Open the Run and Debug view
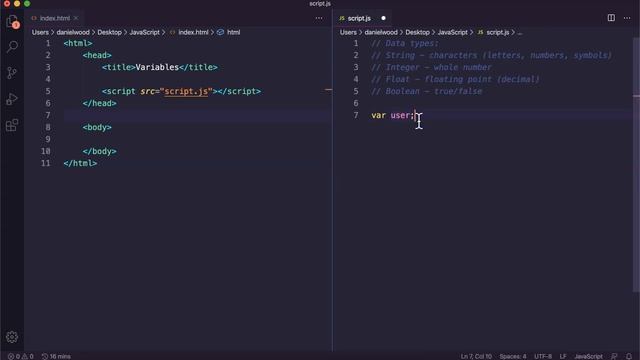 (12, 99)
